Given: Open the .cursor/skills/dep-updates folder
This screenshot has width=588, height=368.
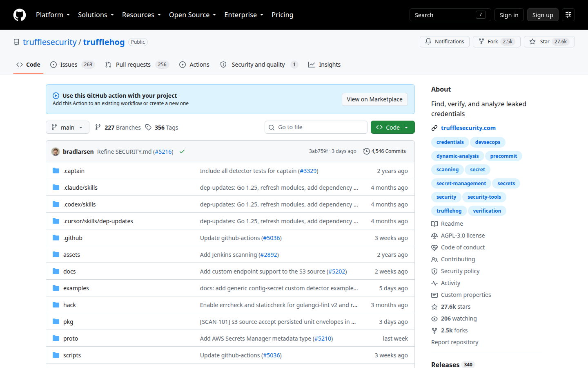Looking at the screenshot, I should 98,221.
